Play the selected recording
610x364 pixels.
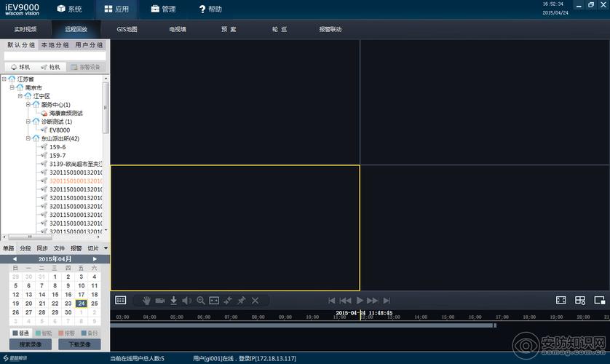[x=360, y=300]
